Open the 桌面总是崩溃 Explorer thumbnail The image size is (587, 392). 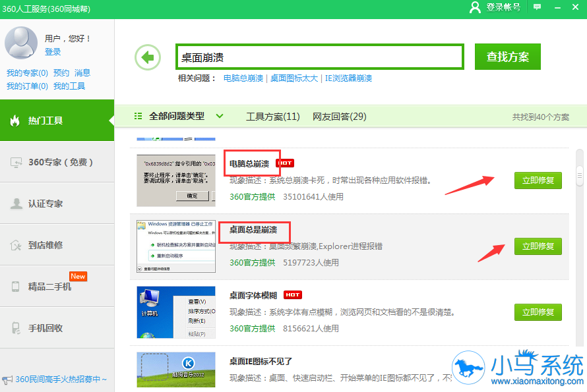(176, 246)
